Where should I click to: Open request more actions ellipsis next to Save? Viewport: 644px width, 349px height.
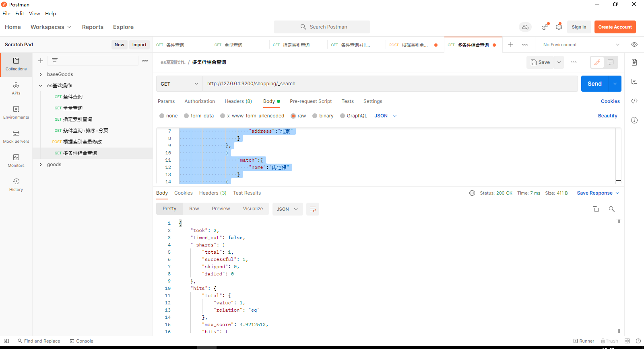574,62
